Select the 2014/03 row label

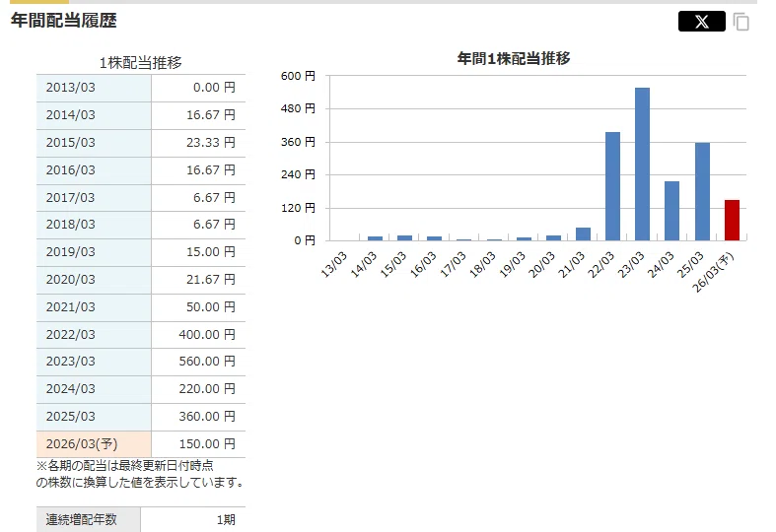click(x=94, y=115)
